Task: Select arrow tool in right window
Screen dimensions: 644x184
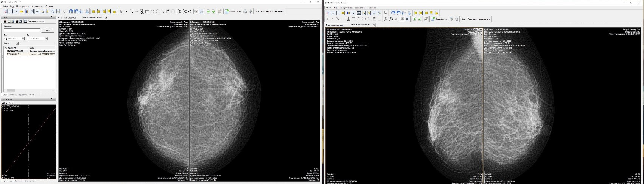Action: [343, 19]
